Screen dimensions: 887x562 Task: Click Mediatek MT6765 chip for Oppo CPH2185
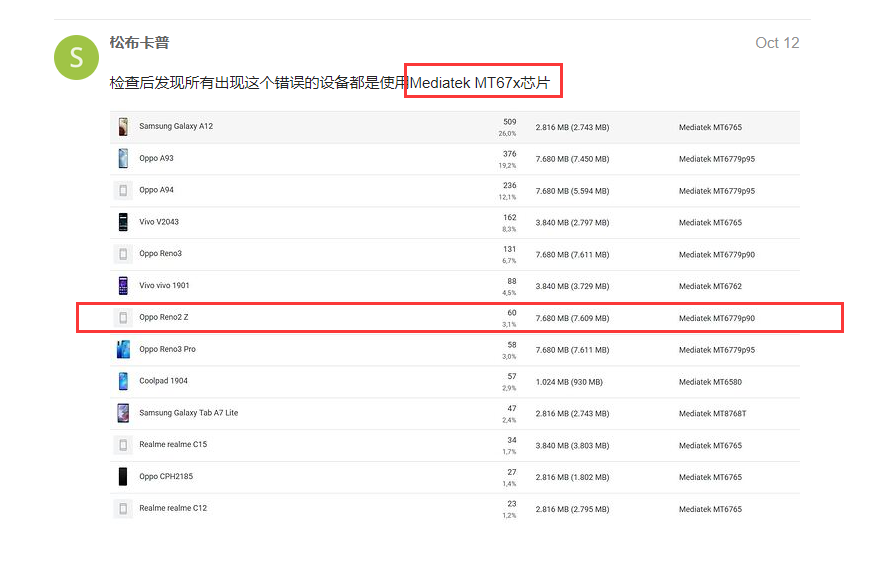click(x=710, y=477)
